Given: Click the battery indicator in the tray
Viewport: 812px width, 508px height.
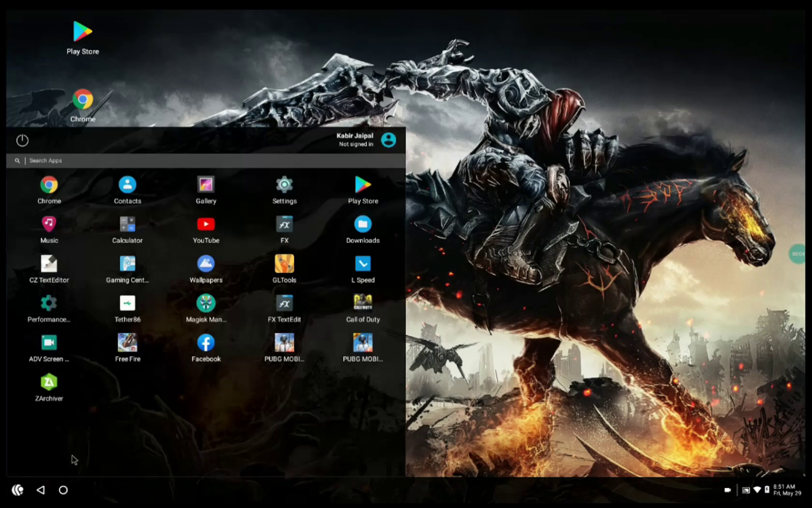Looking at the screenshot, I should [x=767, y=490].
